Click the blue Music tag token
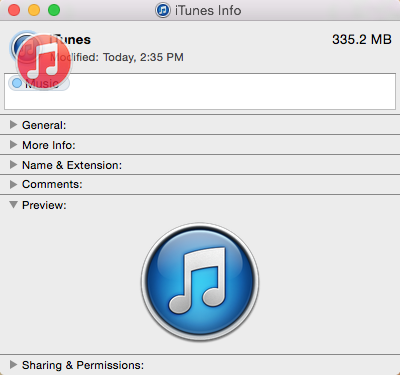The height and width of the screenshot is (375, 400). [x=39, y=83]
